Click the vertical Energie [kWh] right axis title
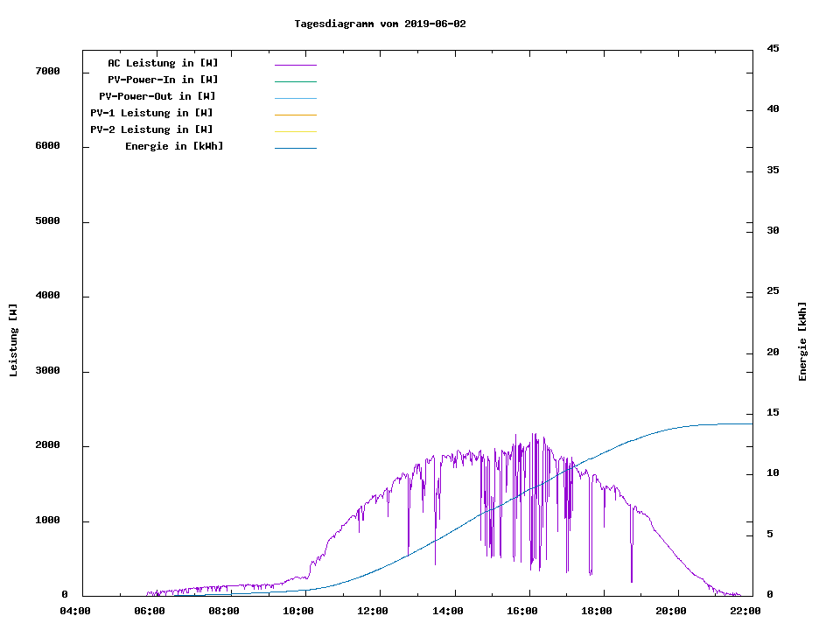 (802, 341)
